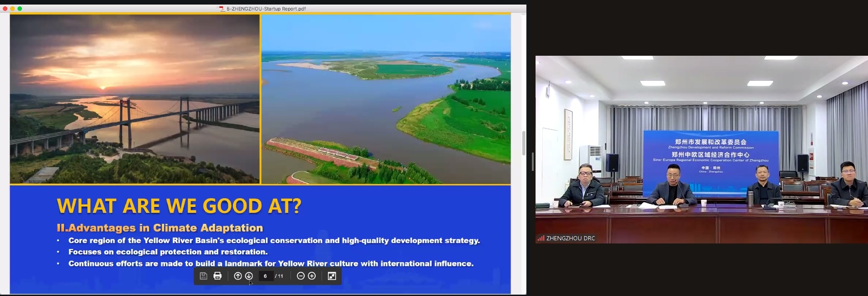The height and width of the screenshot is (296, 868).
Task: Click the green full-screen window button
Action: [20, 9]
